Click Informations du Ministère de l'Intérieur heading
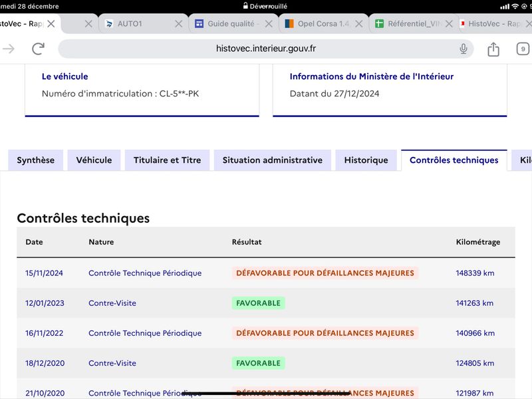Image resolution: width=532 pixels, height=399 pixels. coord(372,76)
